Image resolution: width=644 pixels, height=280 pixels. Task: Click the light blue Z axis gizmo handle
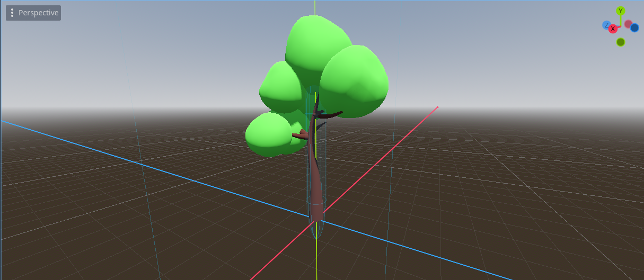(x=606, y=25)
